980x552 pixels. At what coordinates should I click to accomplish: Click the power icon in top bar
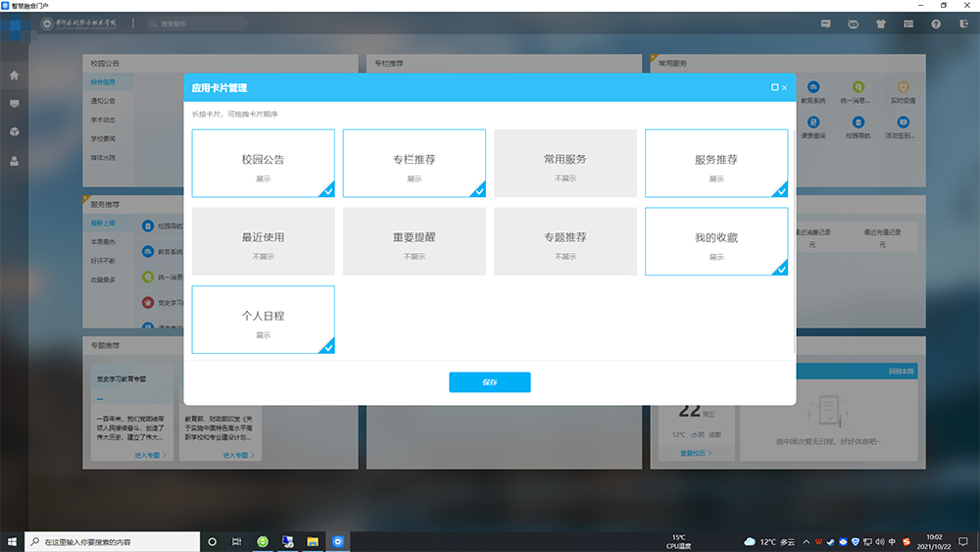[x=962, y=24]
